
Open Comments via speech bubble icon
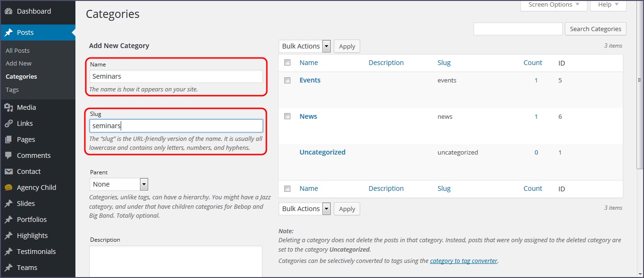[8, 155]
